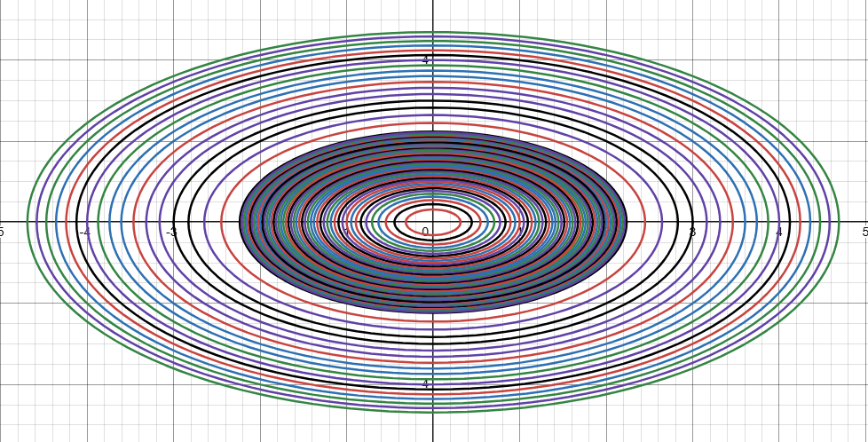Click the positive 4 label on the x-axis
The image size is (868, 442).
778,233
